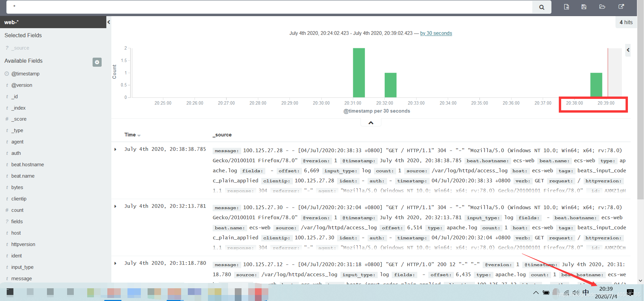Screen dimensions: 644x301
Task: Select the @version field
Action: pos(22,85)
